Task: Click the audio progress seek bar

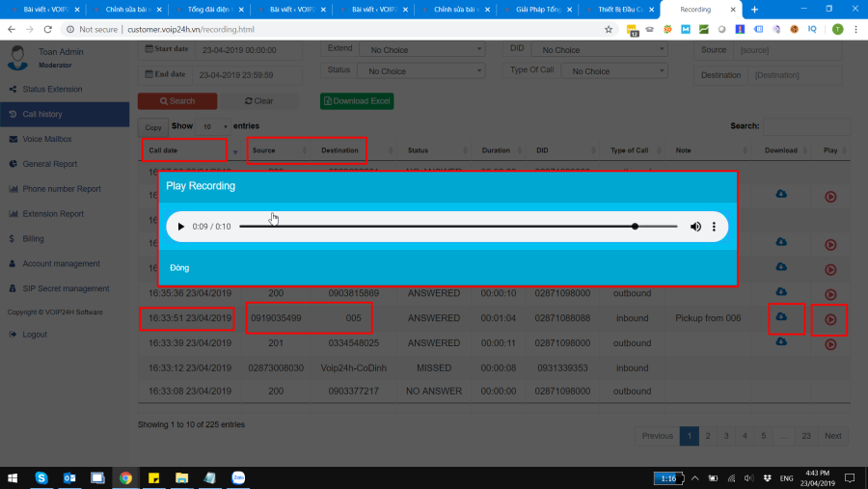Action: point(436,227)
